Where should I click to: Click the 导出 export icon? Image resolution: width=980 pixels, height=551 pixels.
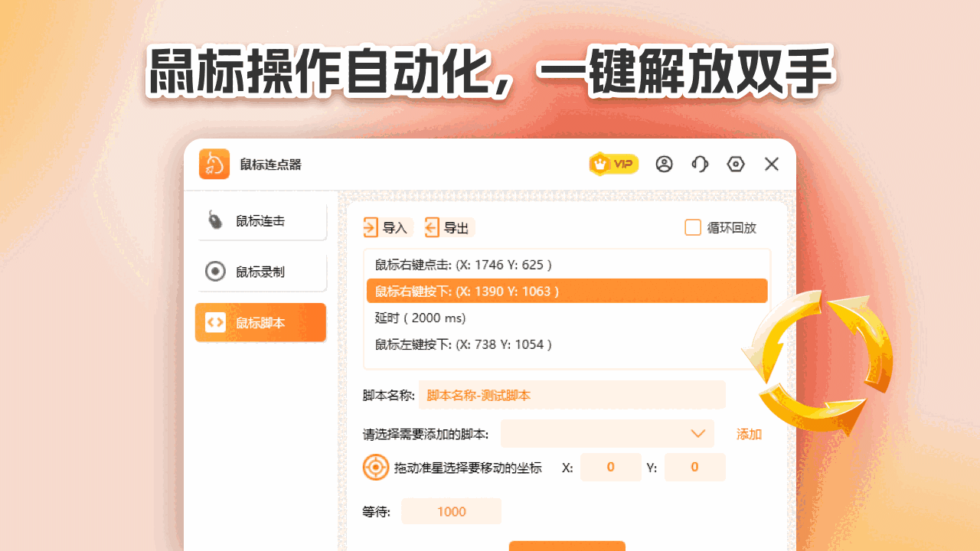[x=432, y=227]
